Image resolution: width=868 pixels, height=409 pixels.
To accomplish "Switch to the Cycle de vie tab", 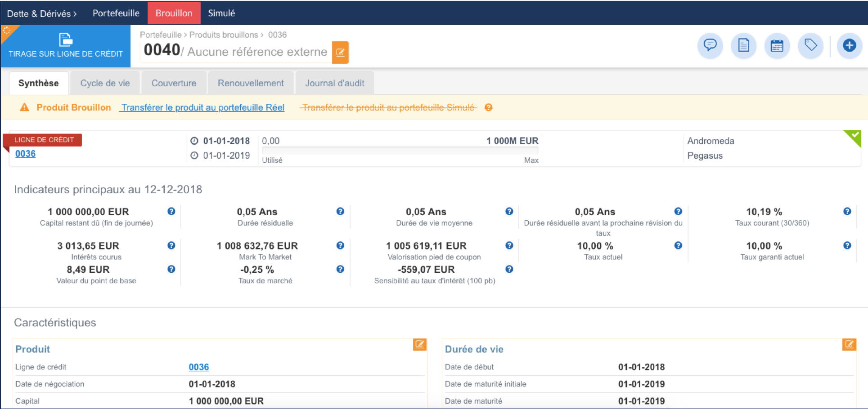I will pos(105,83).
